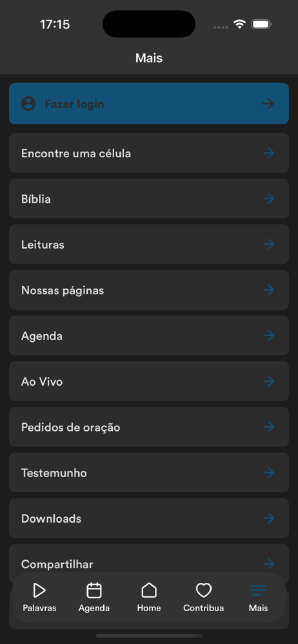The image size is (298, 644).
Task: Tap the Fazer login button
Action: click(x=149, y=104)
